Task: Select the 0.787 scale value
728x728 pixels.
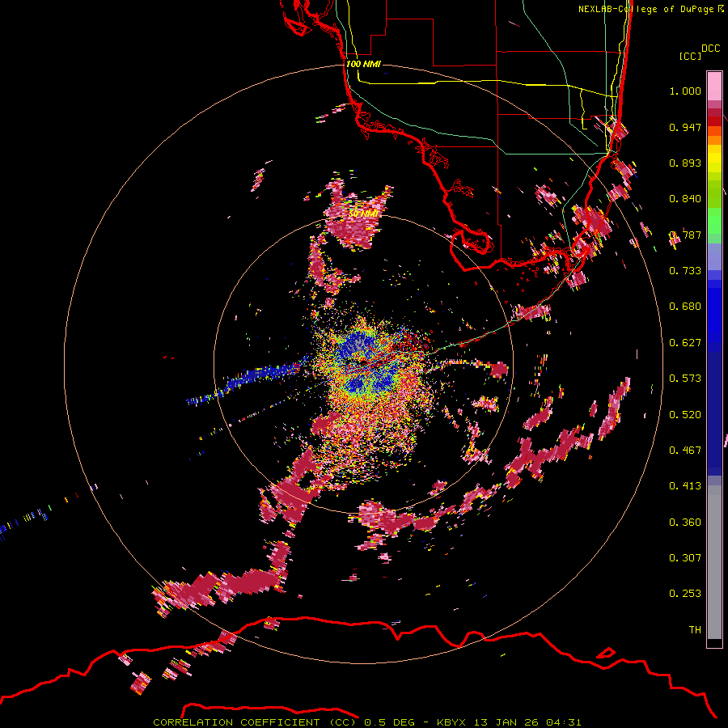Action: [685, 235]
